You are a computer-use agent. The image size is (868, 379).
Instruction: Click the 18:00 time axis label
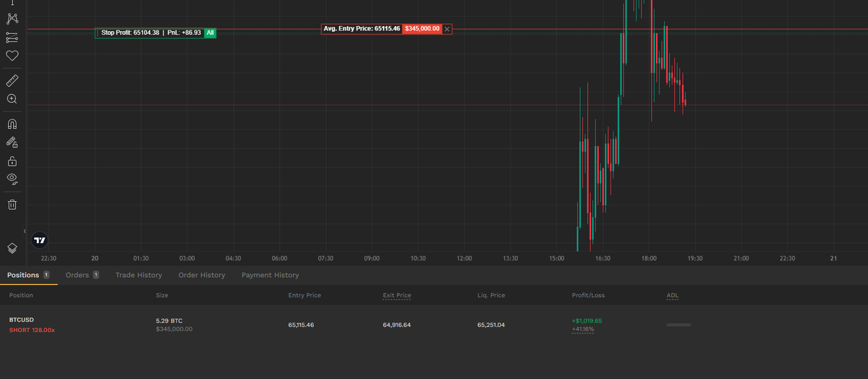coord(649,257)
